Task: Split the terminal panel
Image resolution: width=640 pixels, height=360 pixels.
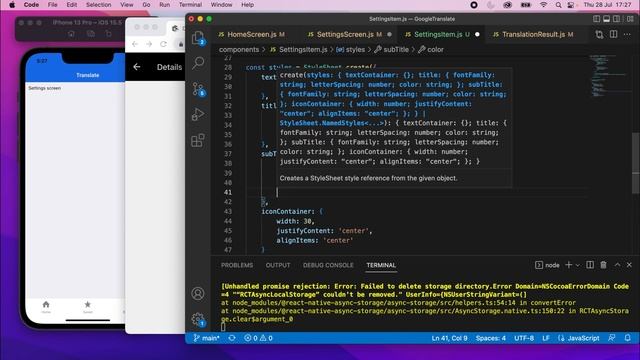Action: pos(590,265)
